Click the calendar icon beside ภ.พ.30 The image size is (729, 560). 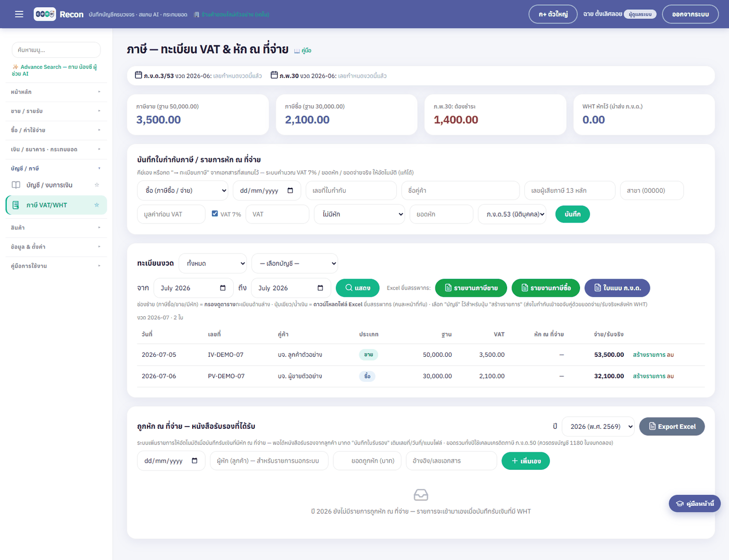274,75
